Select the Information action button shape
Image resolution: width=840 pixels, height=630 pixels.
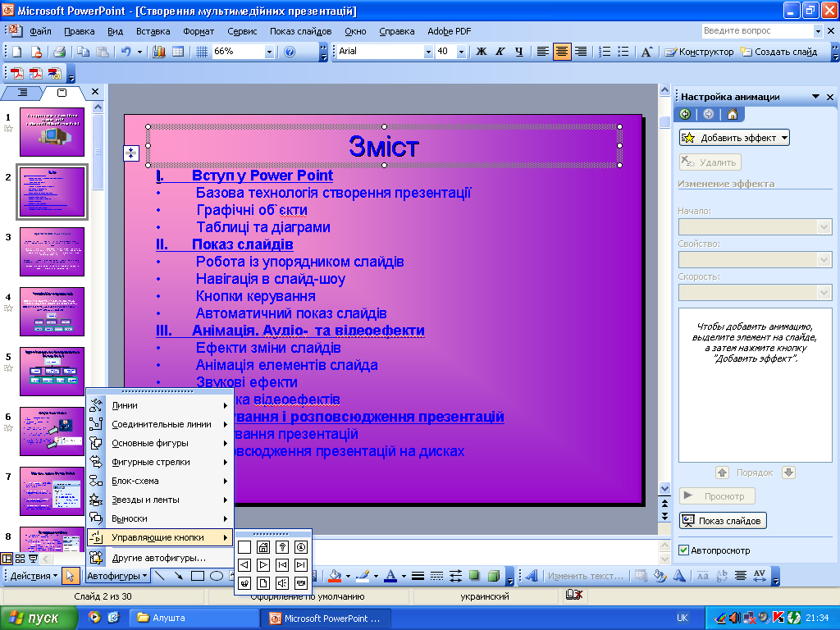pyautogui.click(x=301, y=547)
